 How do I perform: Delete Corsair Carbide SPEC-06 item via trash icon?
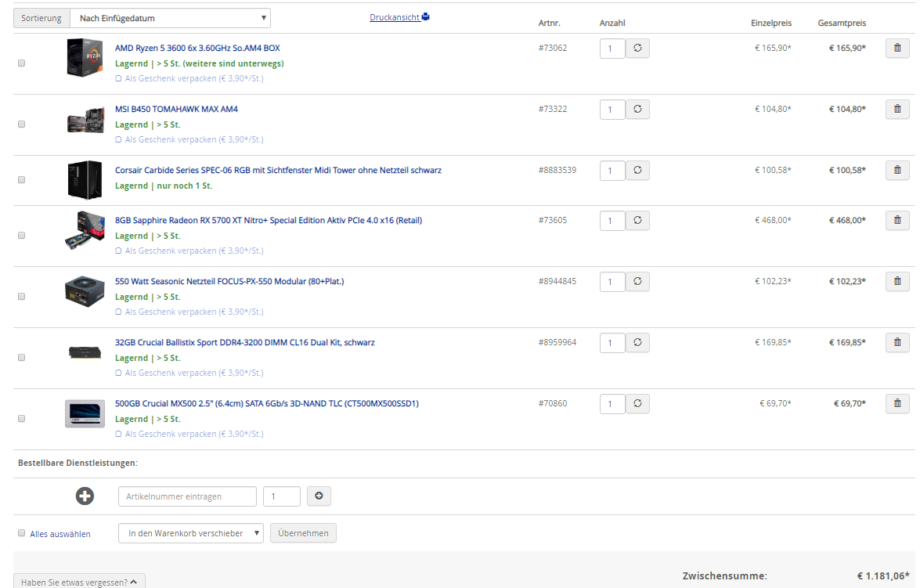click(x=897, y=170)
